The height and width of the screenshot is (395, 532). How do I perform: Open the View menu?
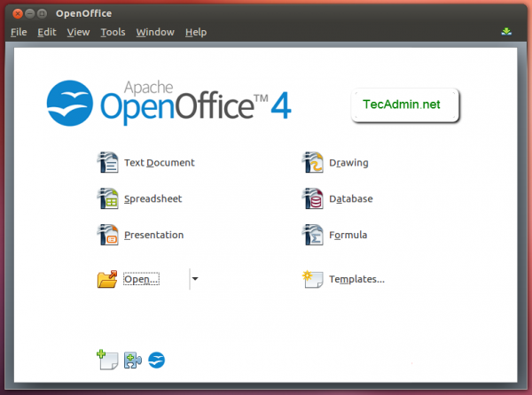click(78, 32)
